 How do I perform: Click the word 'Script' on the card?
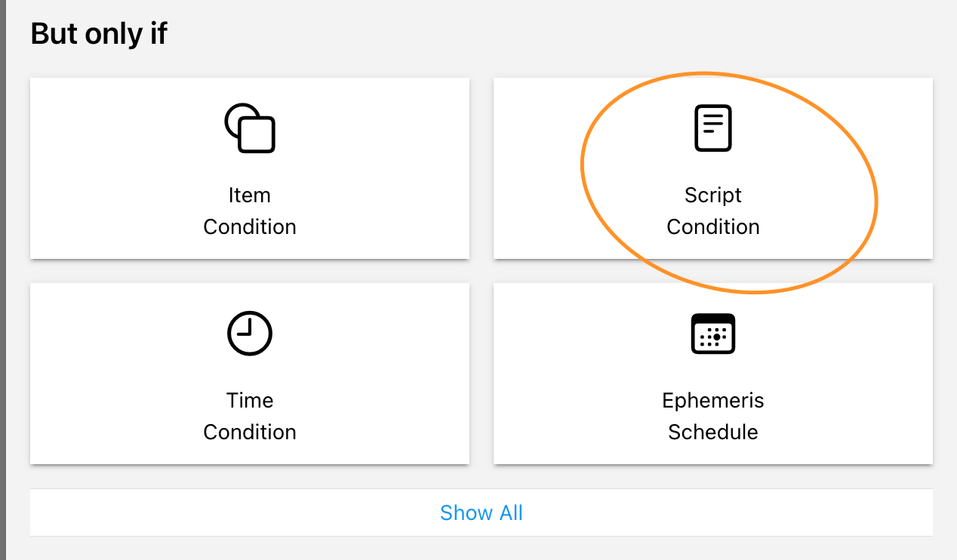coord(713,195)
